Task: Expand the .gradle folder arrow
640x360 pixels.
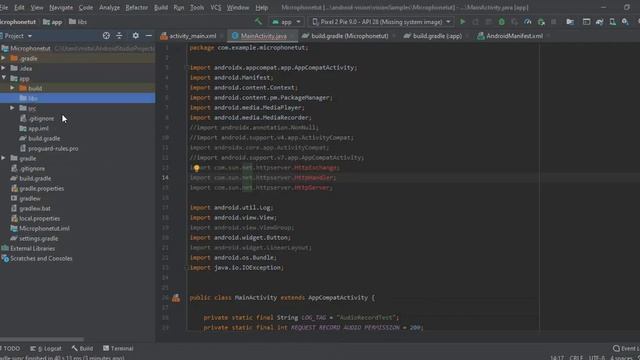Action: click(4, 58)
